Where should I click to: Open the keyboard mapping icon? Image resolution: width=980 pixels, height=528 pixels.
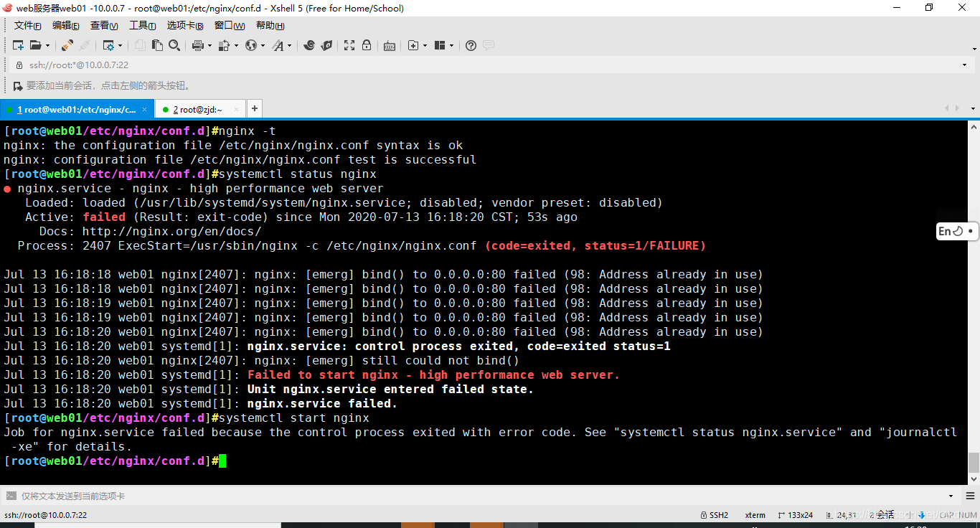pos(390,45)
